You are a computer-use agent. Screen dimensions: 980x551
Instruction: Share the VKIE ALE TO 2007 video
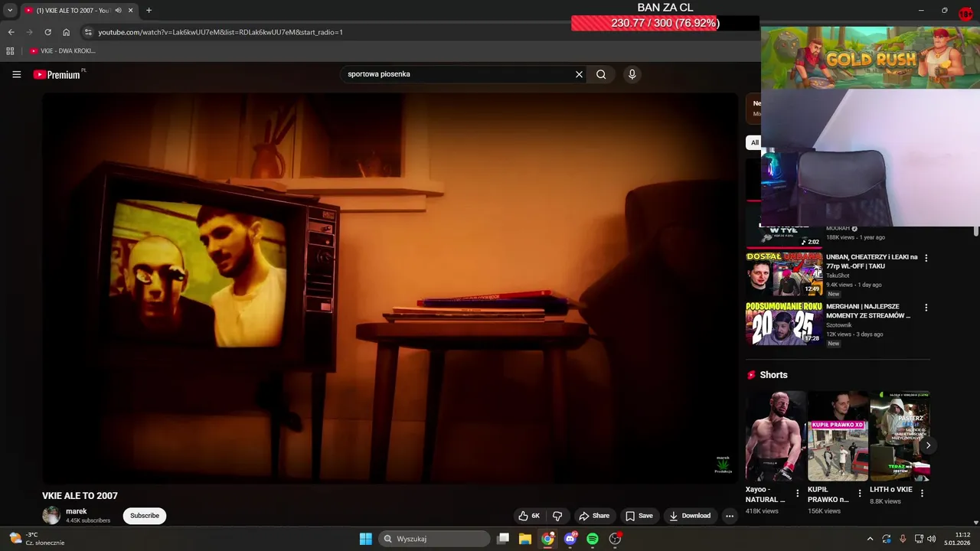tap(594, 516)
